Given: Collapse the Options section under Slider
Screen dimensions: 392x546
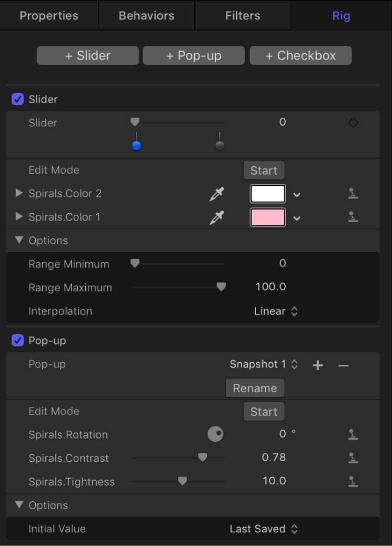Looking at the screenshot, I should point(19,240).
